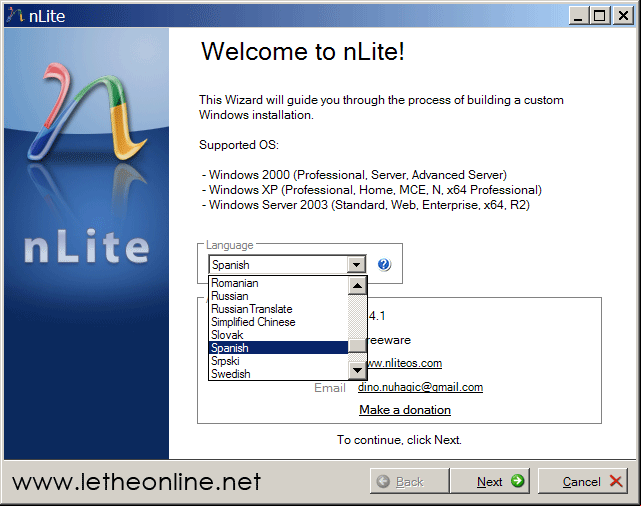This screenshot has width=641, height=506.
Task: Select Slovak from the language list
Action: 278,335
